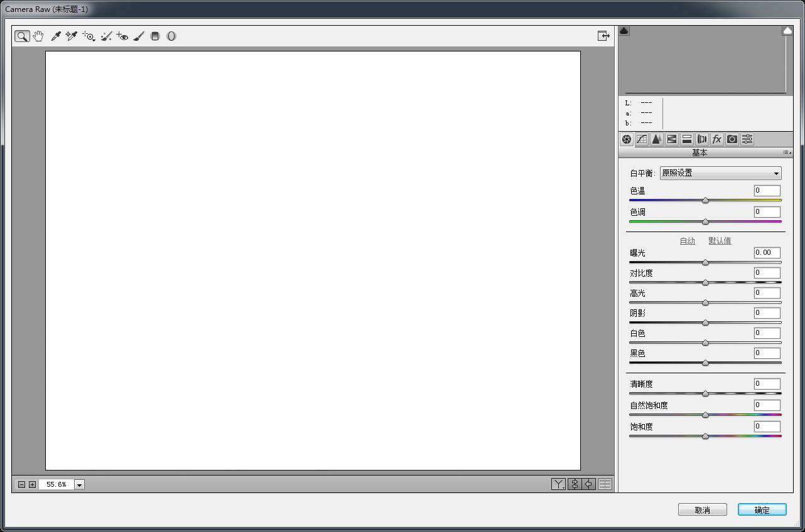
Task: Activate the Spot Removal brush
Action: (x=107, y=36)
